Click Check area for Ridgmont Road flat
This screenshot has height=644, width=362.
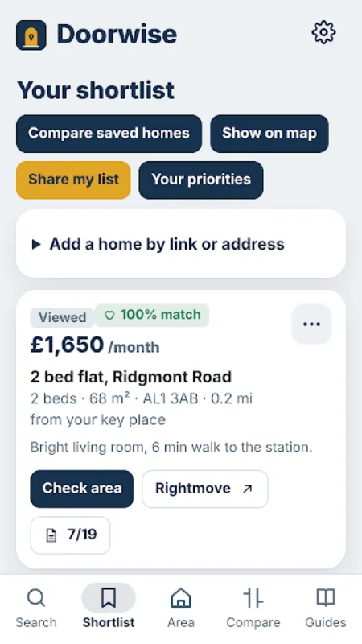82,489
